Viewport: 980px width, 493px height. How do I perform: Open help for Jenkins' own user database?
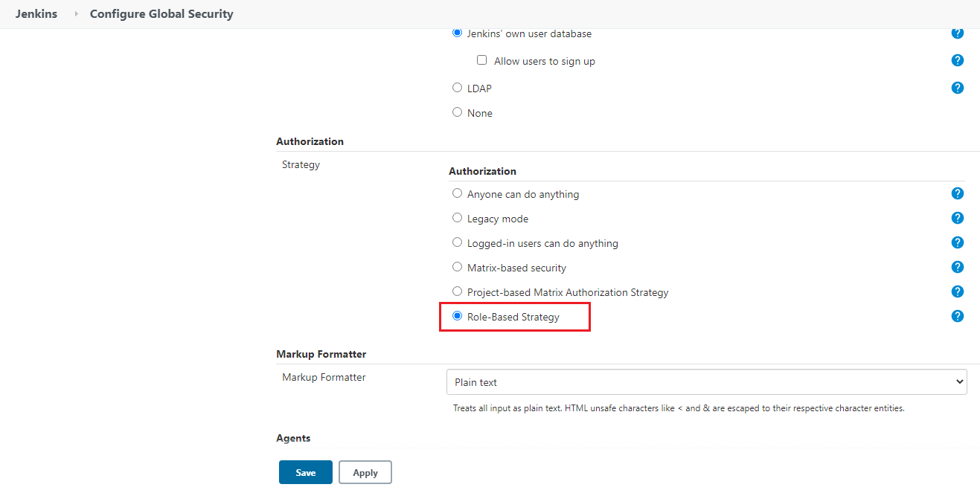click(958, 33)
